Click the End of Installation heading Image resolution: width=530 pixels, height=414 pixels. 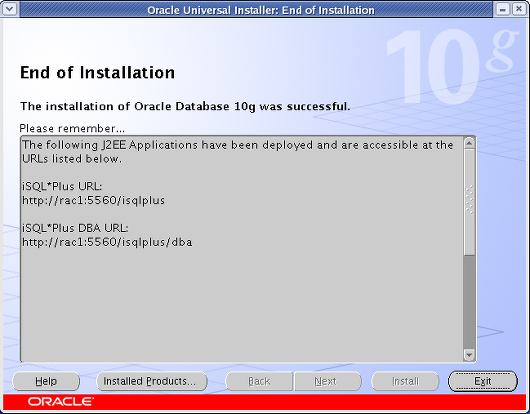98,72
